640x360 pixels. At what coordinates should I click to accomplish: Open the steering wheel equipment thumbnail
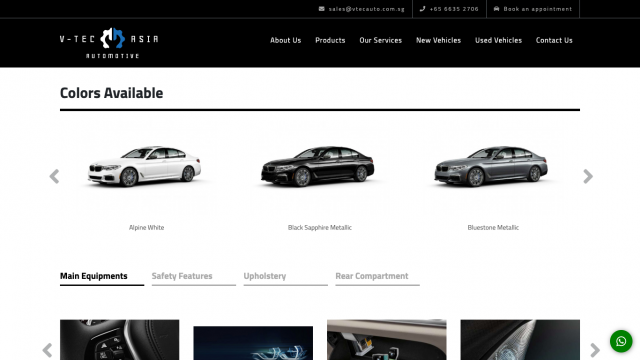pyautogui.click(x=120, y=340)
